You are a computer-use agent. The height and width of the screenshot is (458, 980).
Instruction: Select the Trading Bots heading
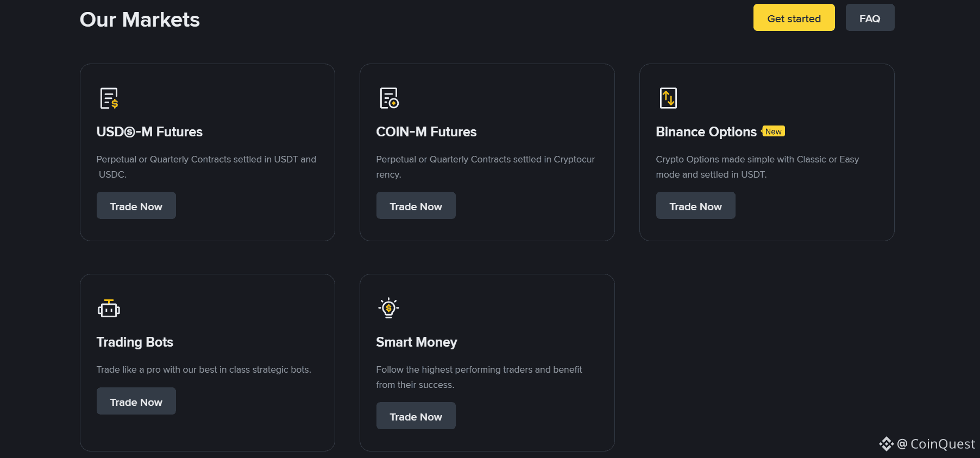tap(135, 342)
